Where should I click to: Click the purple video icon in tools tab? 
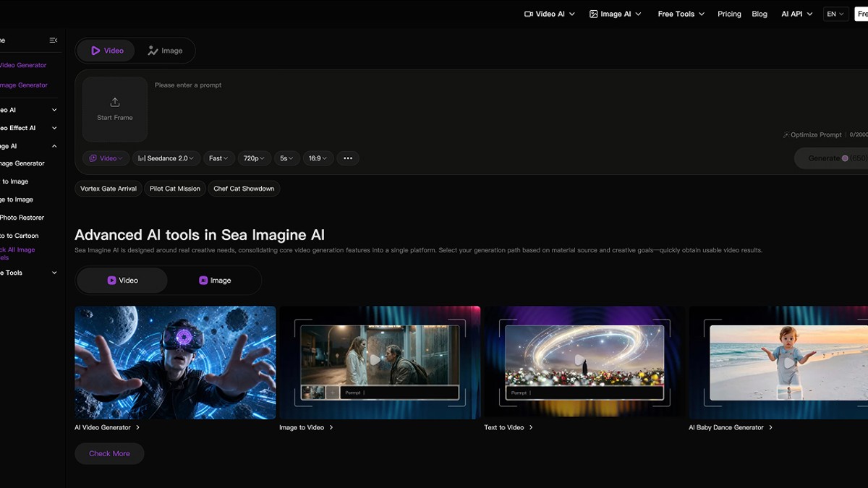(111, 281)
